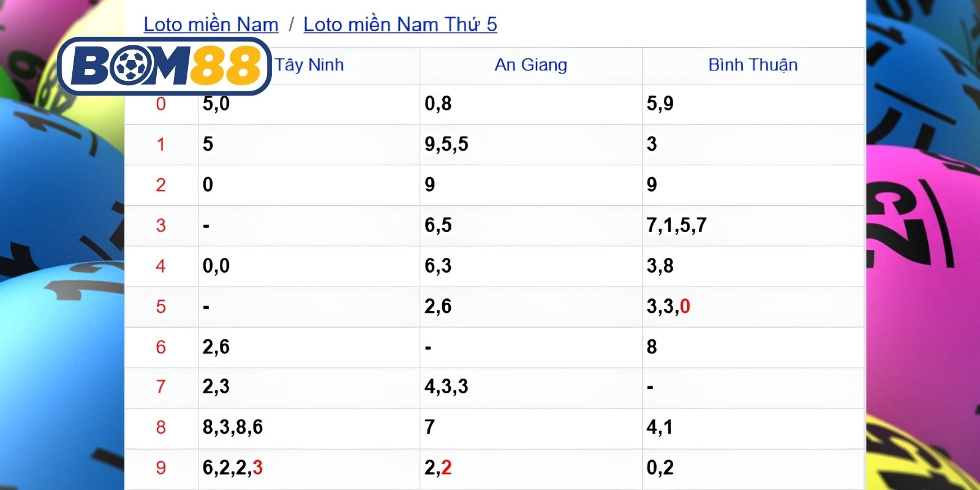The width and height of the screenshot is (980, 490).
Task: Open the Loto miền Nam link
Action: pos(211,24)
